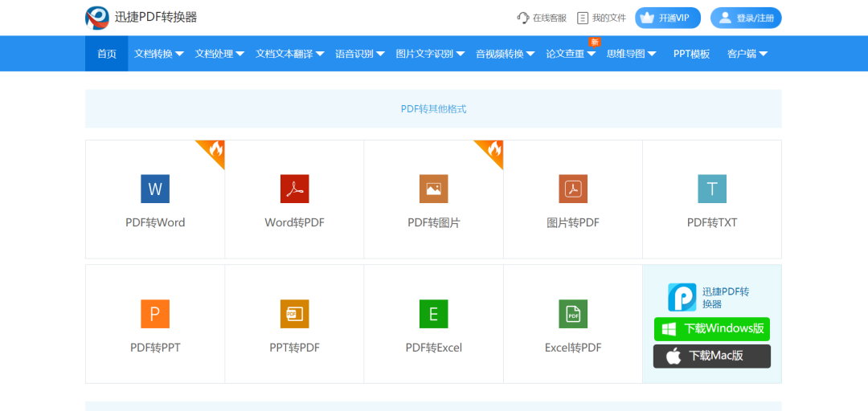This screenshot has width=868, height=411.
Task: Click the 下载Windows版 button
Action: point(712,329)
